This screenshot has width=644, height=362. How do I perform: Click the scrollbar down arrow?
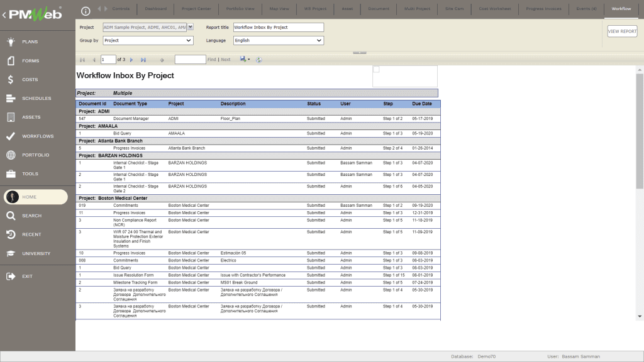pyautogui.click(x=640, y=317)
